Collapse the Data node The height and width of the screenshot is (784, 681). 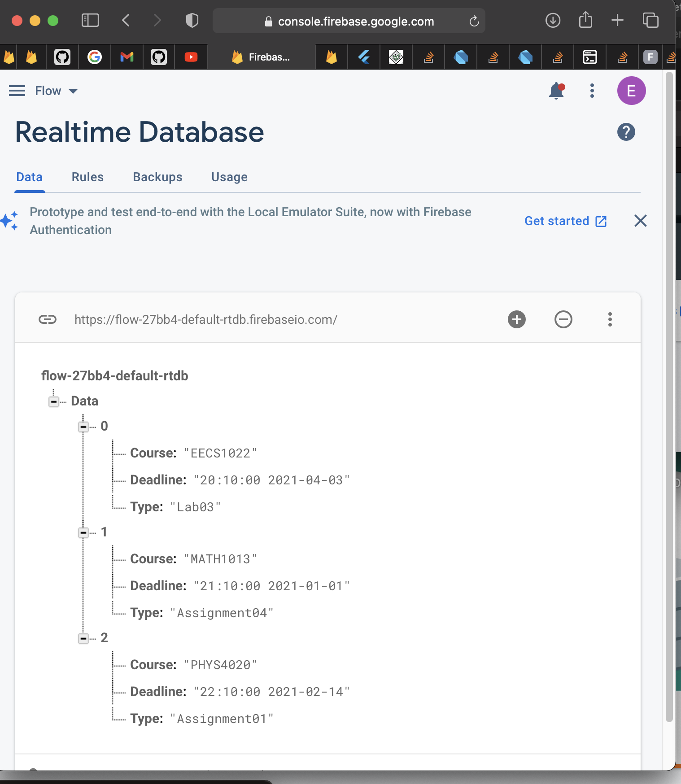[54, 401]
